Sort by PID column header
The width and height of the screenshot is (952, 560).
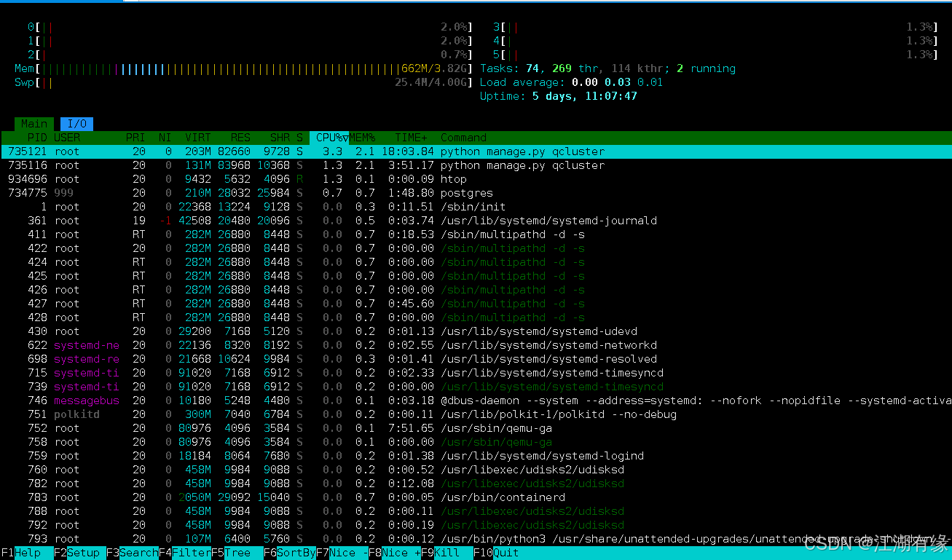[37, 138]
